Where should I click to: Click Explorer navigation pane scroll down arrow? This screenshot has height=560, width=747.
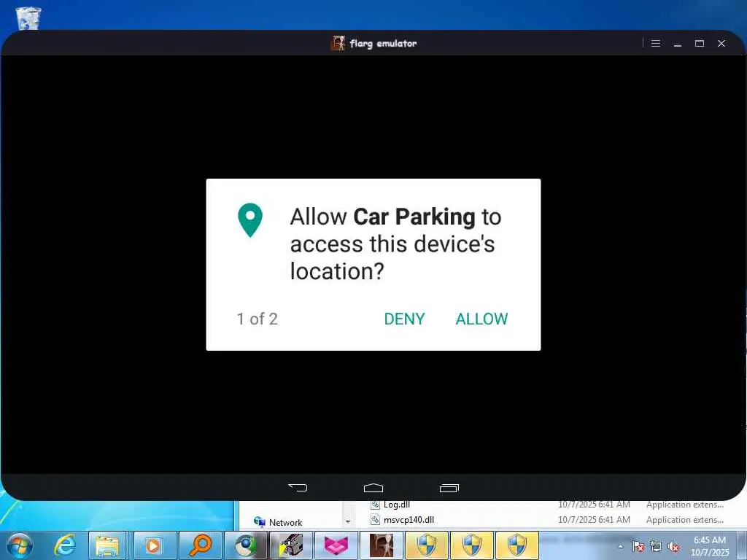[348, 522]
